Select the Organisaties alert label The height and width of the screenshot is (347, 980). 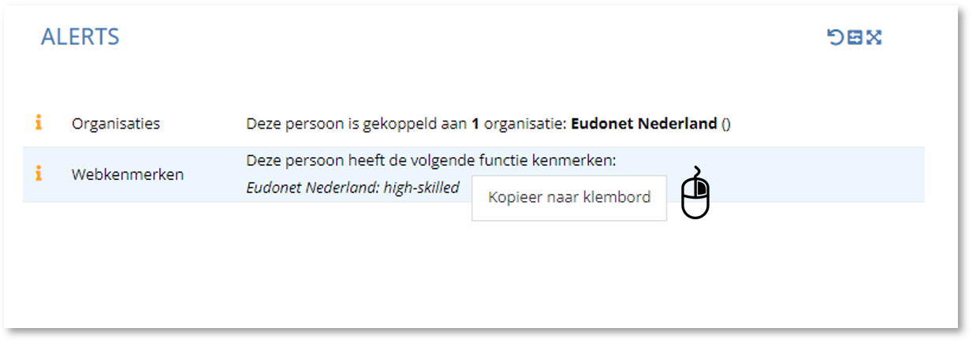click(116, 124)
